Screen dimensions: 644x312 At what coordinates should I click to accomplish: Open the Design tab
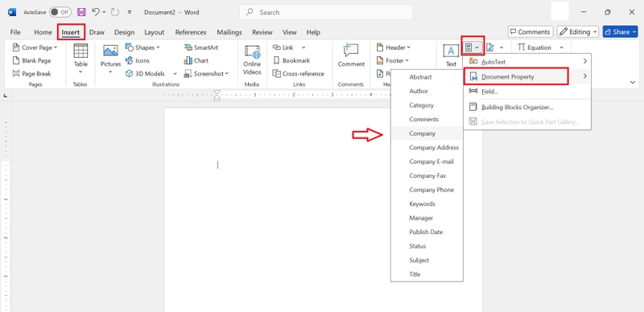click(x=125, y=32)
